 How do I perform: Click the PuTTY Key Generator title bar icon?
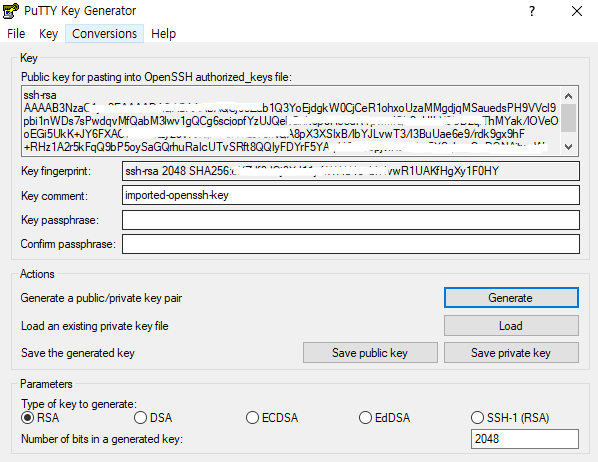pyautogui.click(x=10, y=11)
